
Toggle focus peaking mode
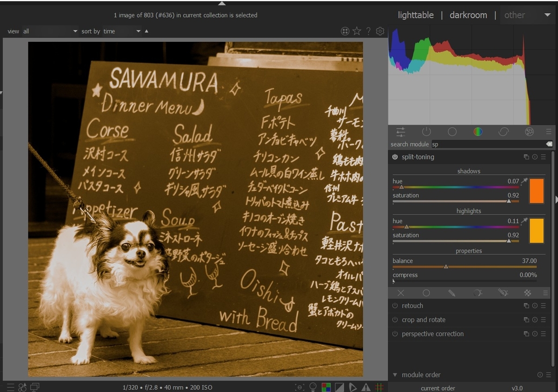[300, 387]
